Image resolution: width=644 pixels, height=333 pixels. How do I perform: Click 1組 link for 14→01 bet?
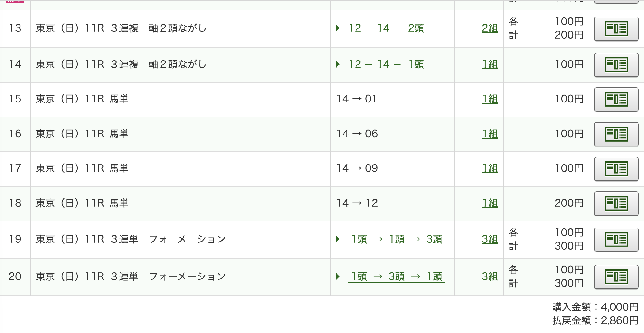click(x=490, y=99)
